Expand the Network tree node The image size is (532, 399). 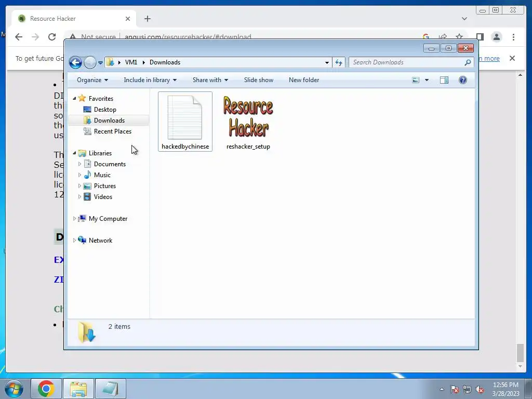pyautogui.click(x=74, y=240)
